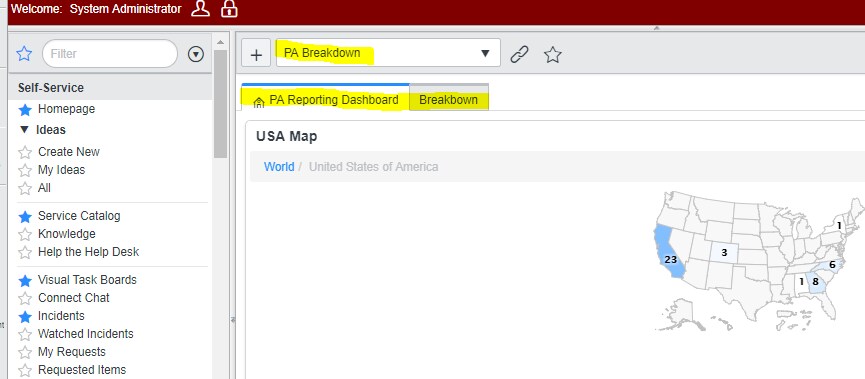Viewport: 865px width, 379px height.
Task: Open Visual Task Boards module
Action: (87, 280)
